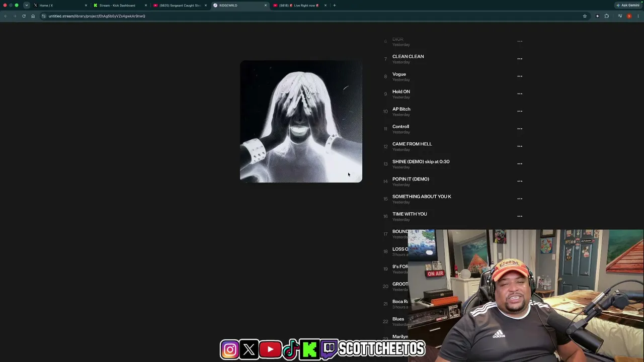Open more options for SOMETHING ABOUT YOU K
Viewport: 644px width, 362px height.
pos(520,199)
